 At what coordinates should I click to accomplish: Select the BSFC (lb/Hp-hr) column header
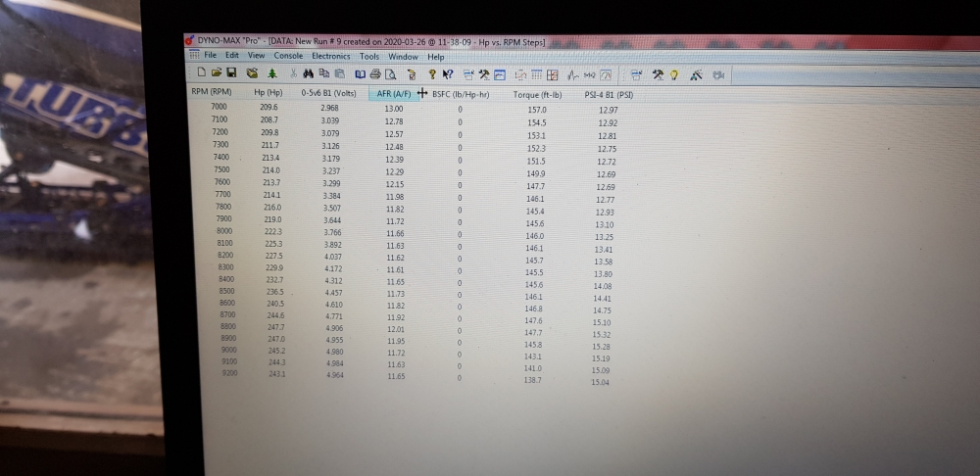[461, 94]
